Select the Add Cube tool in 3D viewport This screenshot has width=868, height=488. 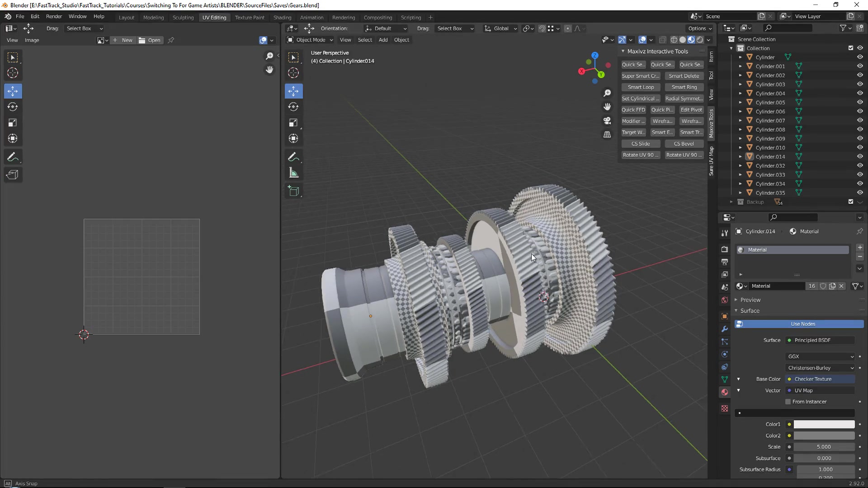293,191
